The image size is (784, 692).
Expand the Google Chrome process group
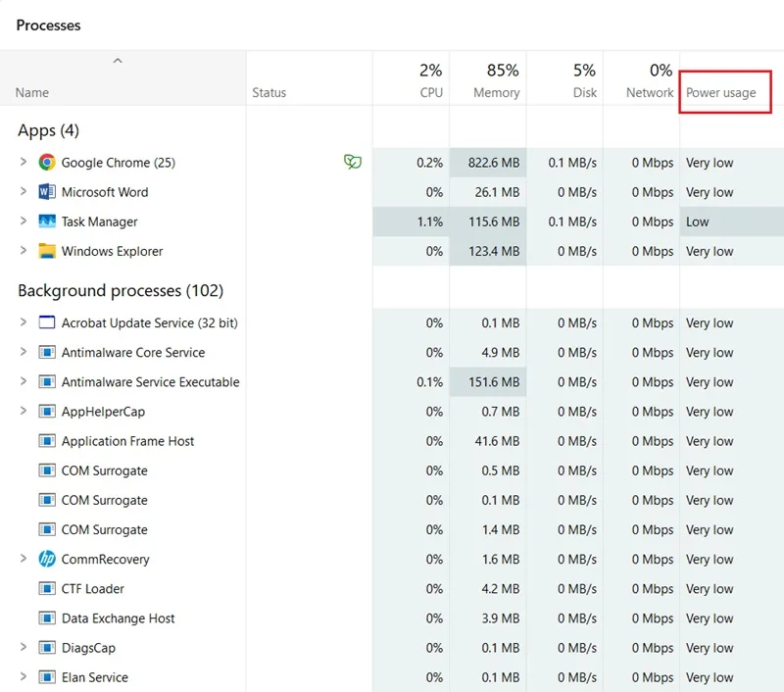pyautogui.click(x=23, y=162)
